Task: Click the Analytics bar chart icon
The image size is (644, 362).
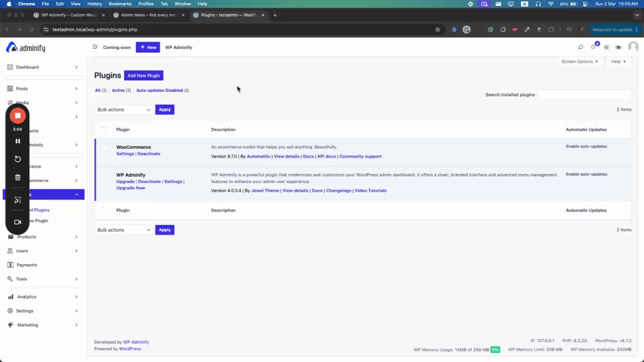Action: click(x=10, y=297)
